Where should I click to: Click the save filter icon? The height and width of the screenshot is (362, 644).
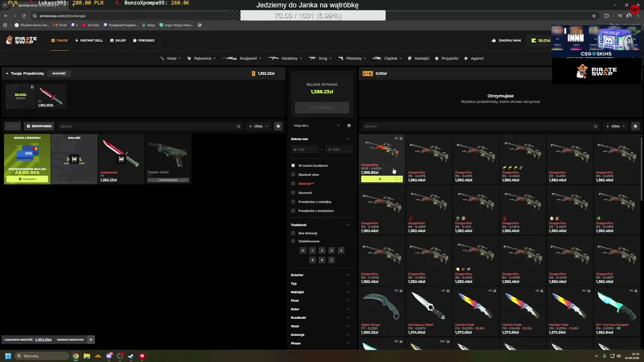[349, 125]
